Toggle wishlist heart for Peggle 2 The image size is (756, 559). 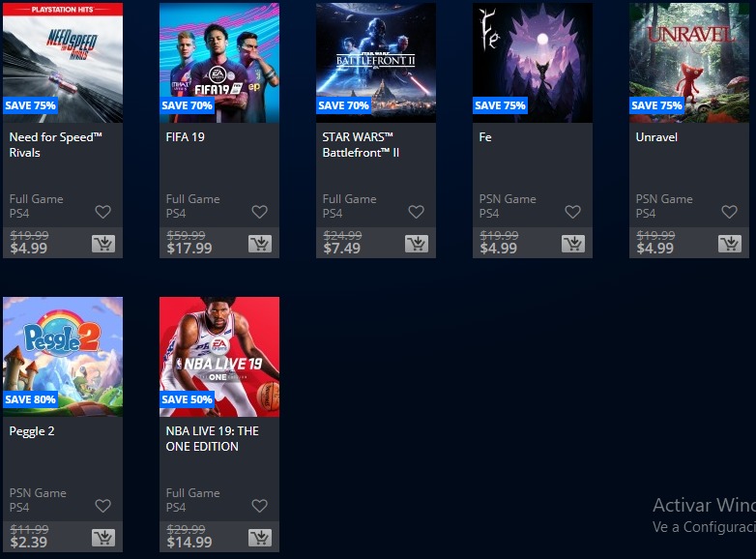coord(102,506)
